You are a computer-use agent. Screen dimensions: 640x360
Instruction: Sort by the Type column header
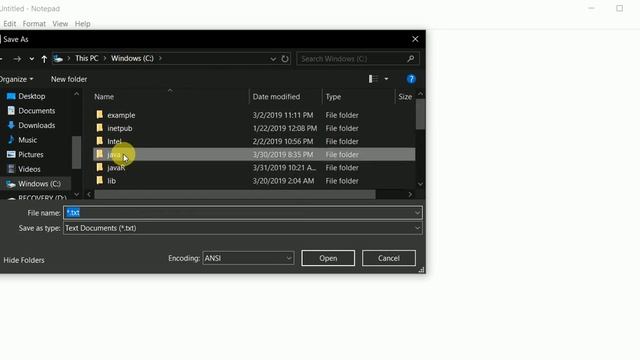click(333, 97)
